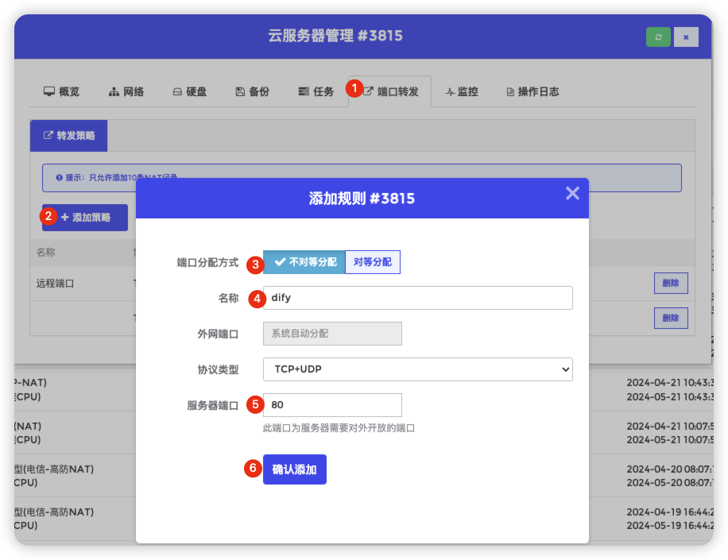The height and width of the screenshot is (560, 728).
Task: Expand the 协议类型 TCP+UDP dropdown
Action: 418,369
